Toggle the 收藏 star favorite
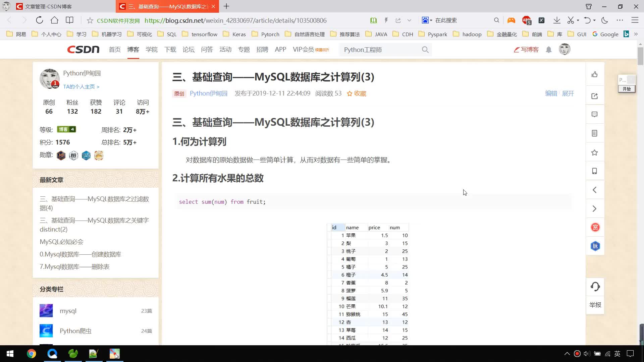This screenshot has width=644, height=362. pos(356,94)
